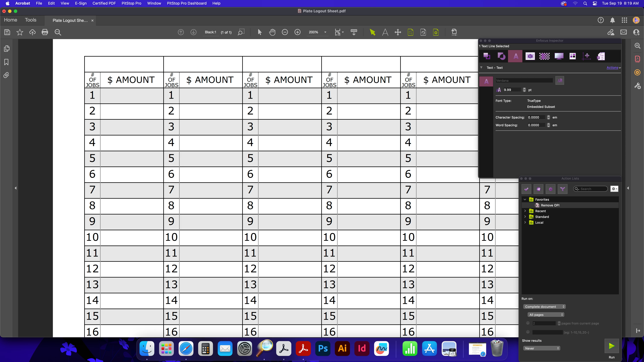Open the Fill/Stroke inspector tab icon
This screenshot has height=362, width=644.
point(486,56)
